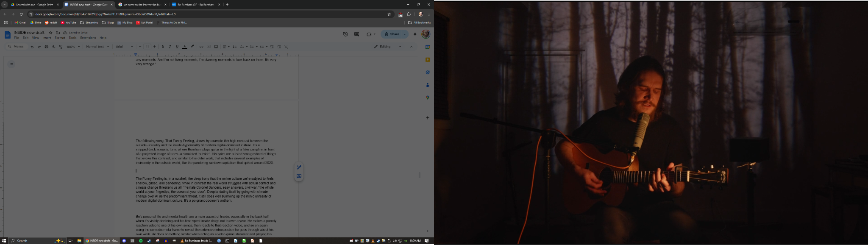Open the Arial font dropdown
The height and width of the screenshot is (245, 868).
[x=124, y=47]
